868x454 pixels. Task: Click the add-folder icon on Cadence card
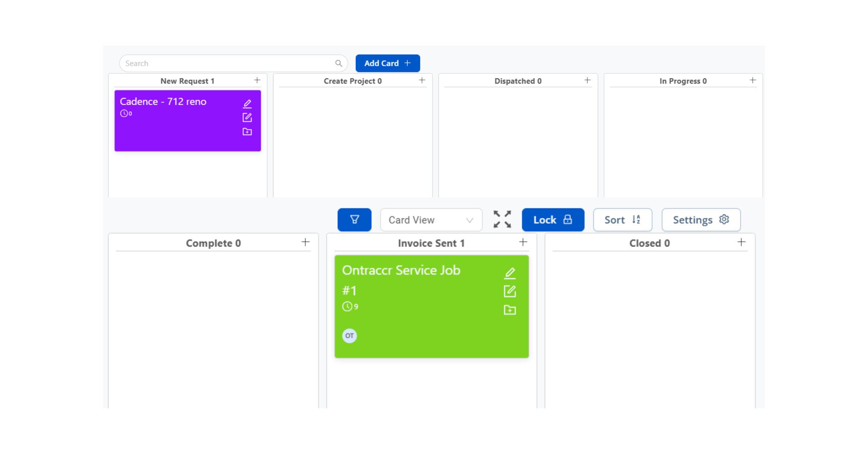pyautogui.click(x=247, y=132)
